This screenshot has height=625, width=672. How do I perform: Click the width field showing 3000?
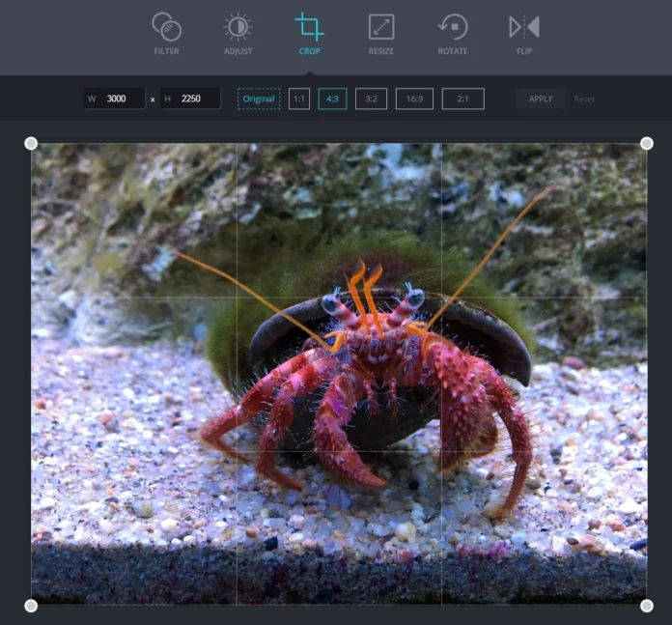(115, 99)
